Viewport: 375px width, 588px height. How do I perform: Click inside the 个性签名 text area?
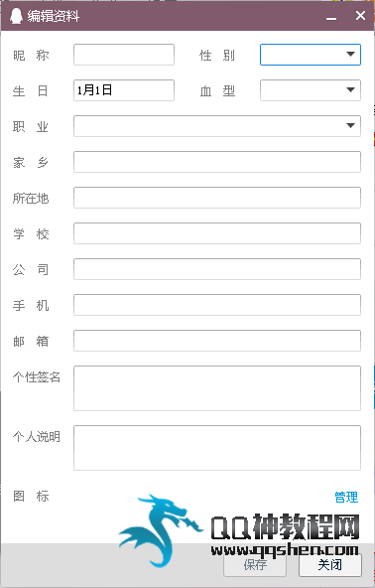(x=217, y=388)
